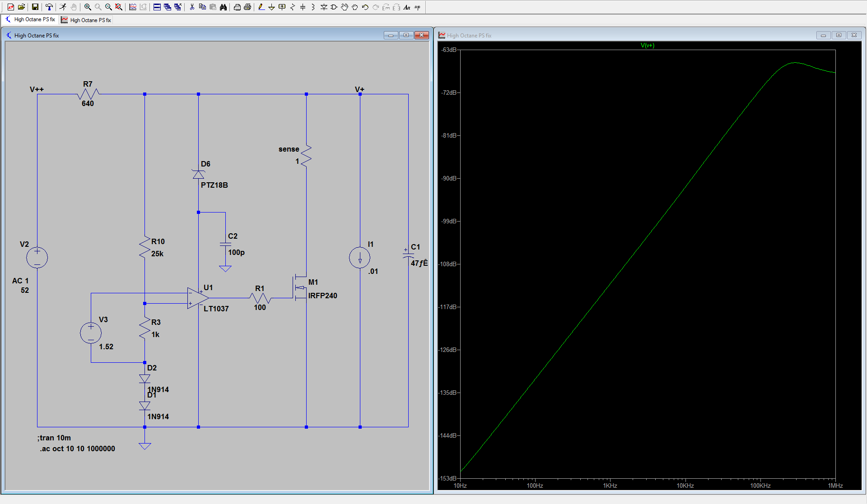
Task: Place a diode from toolbar
Action: click(324, 7)
